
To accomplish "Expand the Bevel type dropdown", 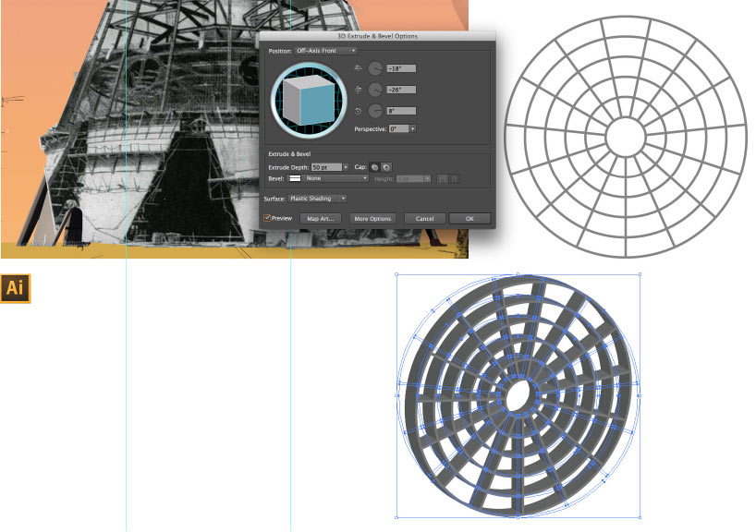I will (364, 177).
